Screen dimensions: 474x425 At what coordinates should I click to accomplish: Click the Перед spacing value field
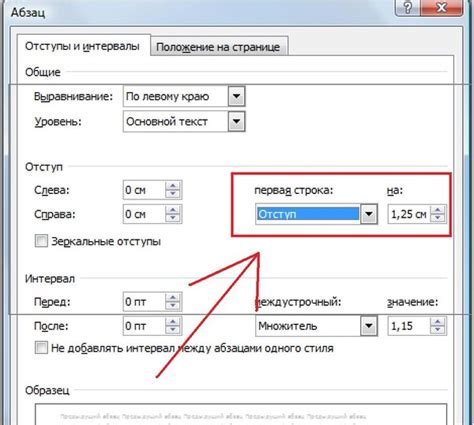pyautogui.click(x=144, y=302)
